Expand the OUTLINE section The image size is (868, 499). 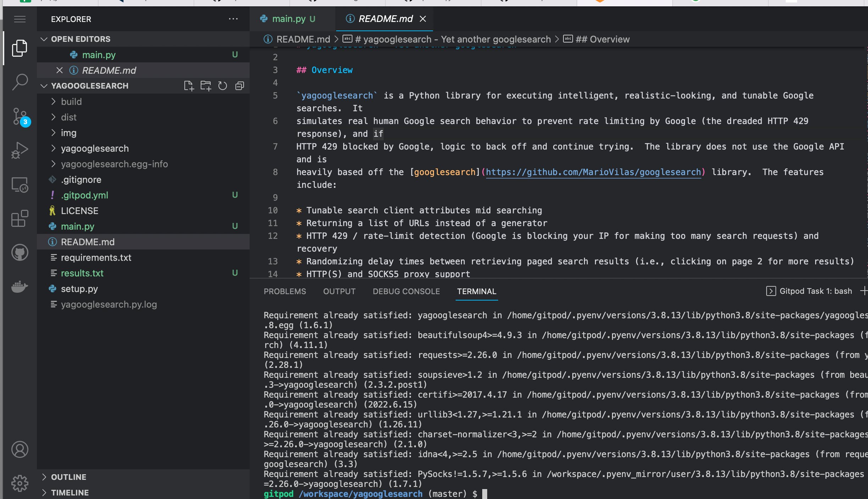pos(68,477)
